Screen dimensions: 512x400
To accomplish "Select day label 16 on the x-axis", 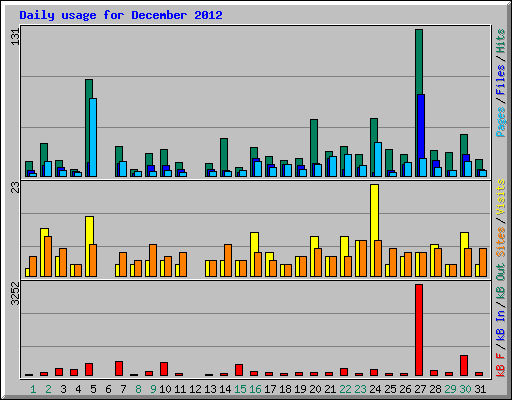I will point(255,389).
